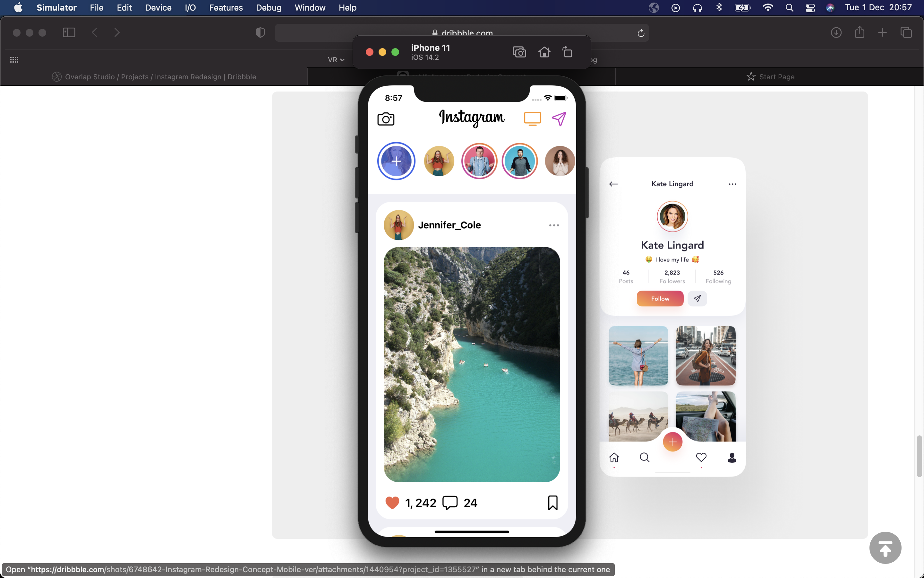Open the Simulator Device menu
The height and width of the screenshot is (578, 924).
click(x=158, y=8)
